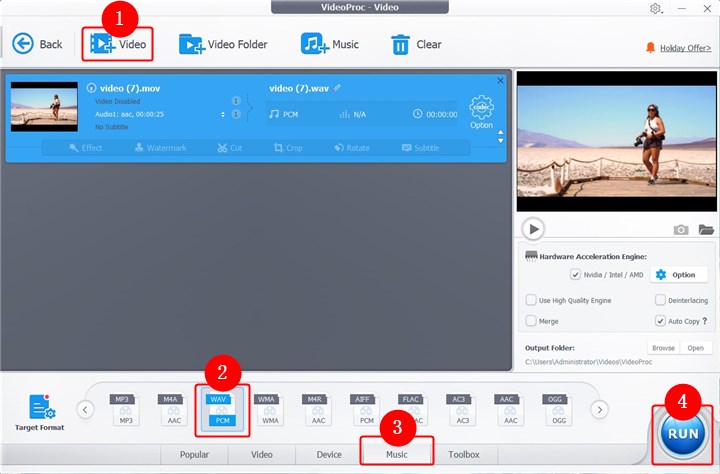Show previous formats with left arrow

85,409
